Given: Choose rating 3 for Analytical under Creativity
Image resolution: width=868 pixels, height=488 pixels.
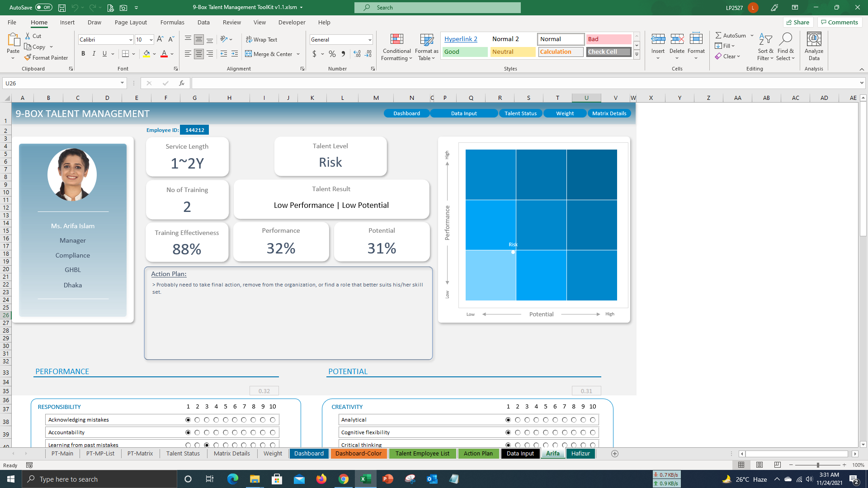Looking at the screenshot, I should (526, 420).
